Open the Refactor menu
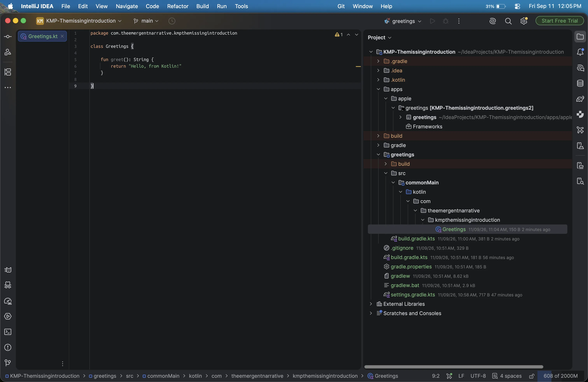Viewport: 588px width, 382px height. (178, 6)
